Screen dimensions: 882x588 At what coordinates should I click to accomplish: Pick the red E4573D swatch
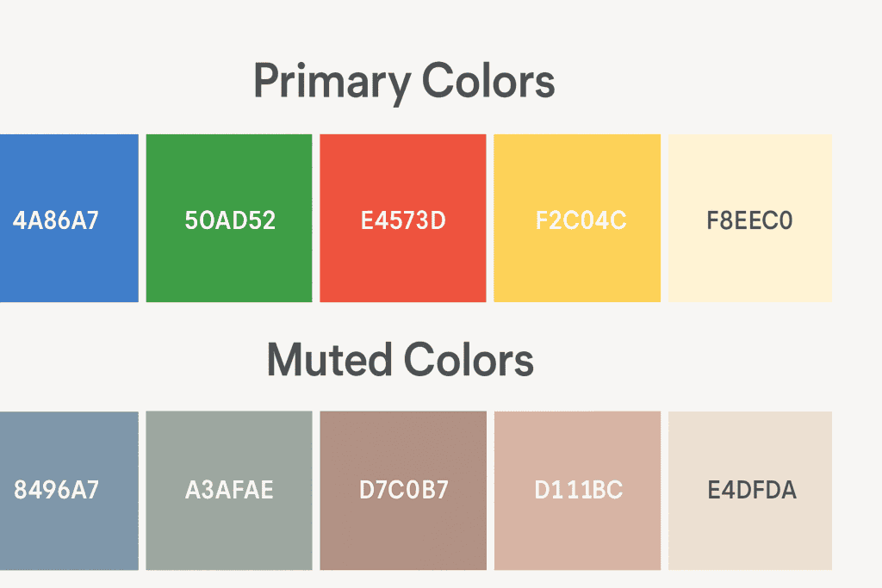[403, 218]
